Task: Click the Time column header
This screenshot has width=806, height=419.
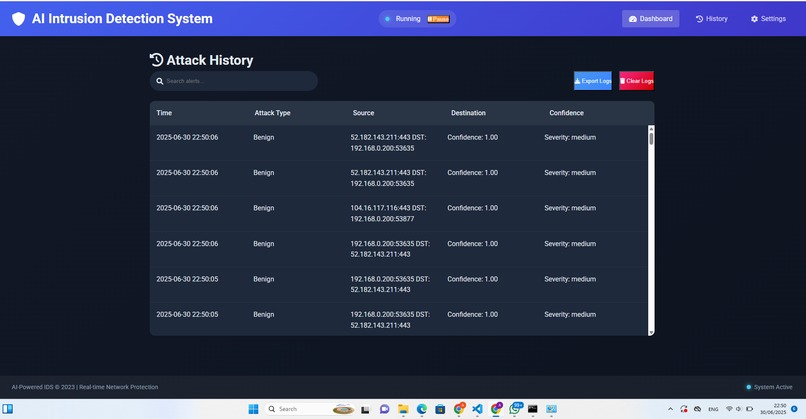Action: (x=164, y=113)
